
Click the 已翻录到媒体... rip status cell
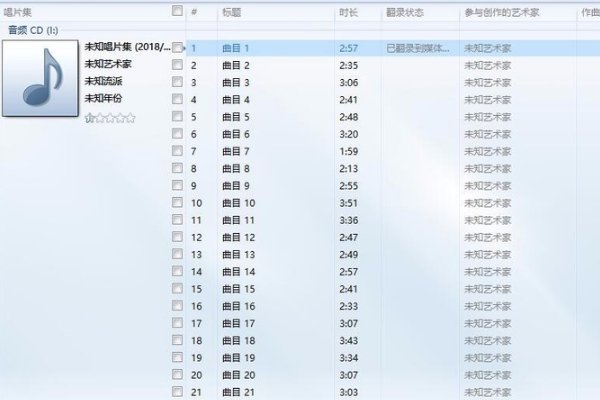pos(418,48)
